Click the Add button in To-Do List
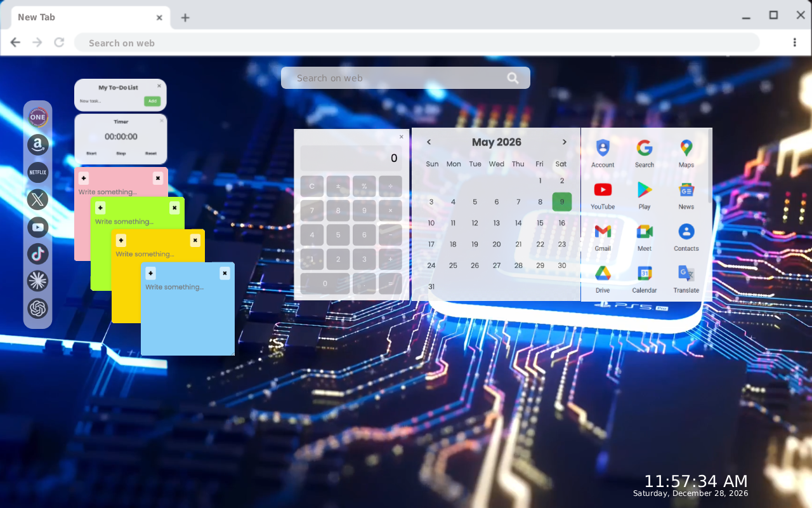The width and height of the screenshot is (812, 508). click(x=152, y=101)
